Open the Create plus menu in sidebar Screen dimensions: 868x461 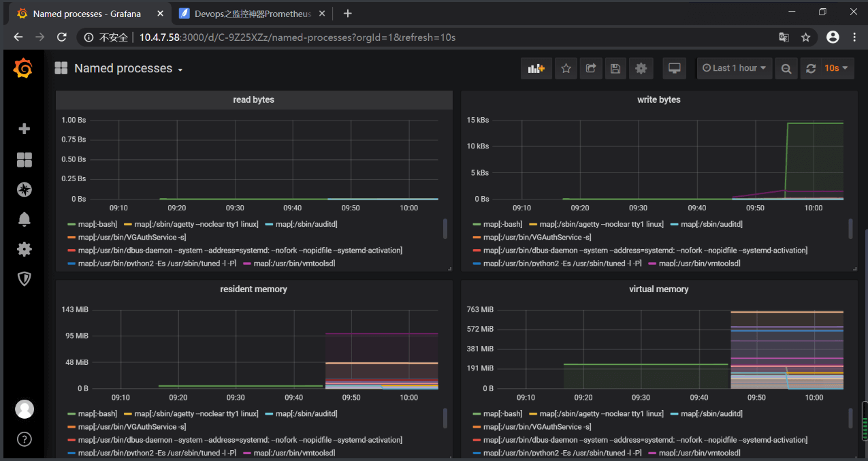click(24, 129)
